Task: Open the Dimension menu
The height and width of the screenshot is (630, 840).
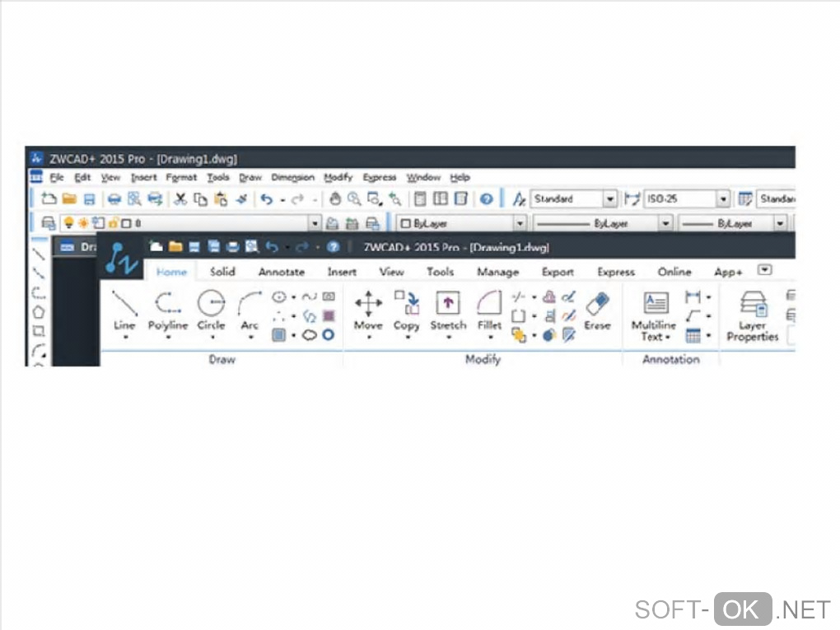Action: pos(292,177)
